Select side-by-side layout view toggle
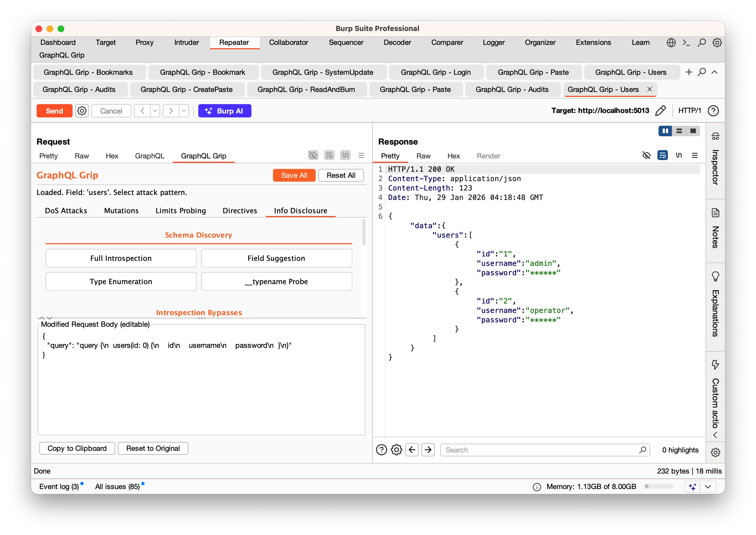This screenshot has height=535, width=756. click(665, 131)
